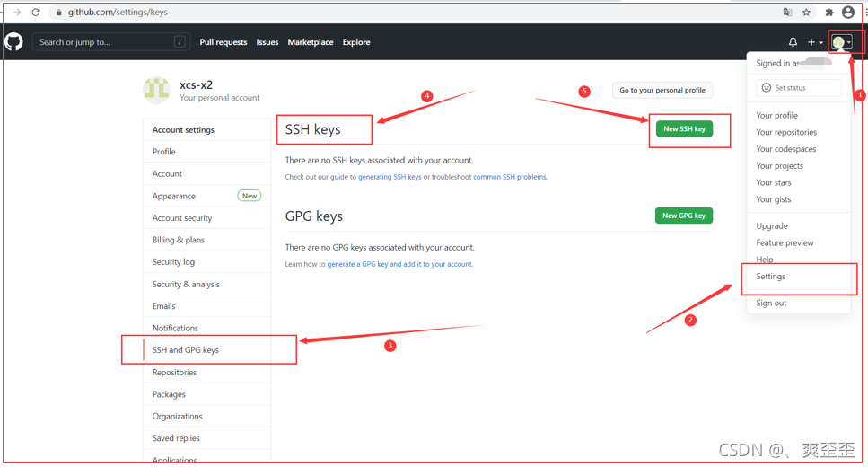Click the New SSH key button
This screenshot has height=467, width=868.
coord(684,128)
